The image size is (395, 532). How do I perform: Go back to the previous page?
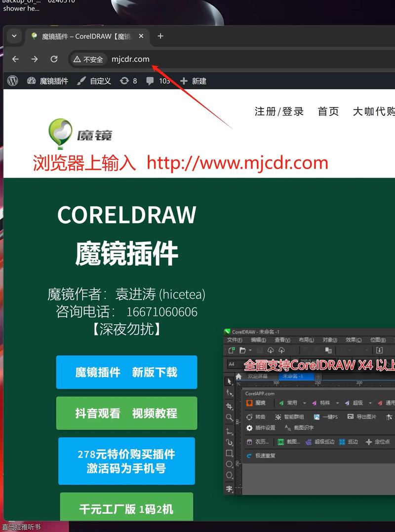[x=15, y=59]
